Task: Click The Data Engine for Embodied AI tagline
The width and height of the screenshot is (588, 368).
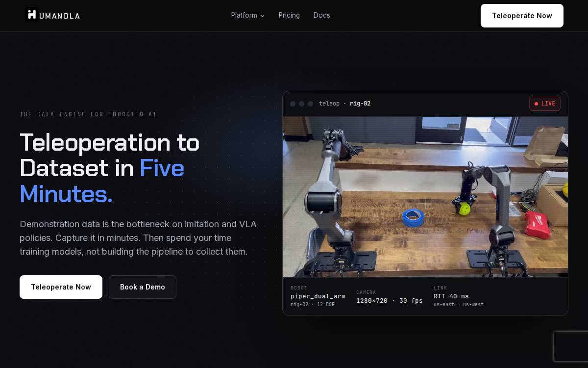Action: (x=88, y=114)
